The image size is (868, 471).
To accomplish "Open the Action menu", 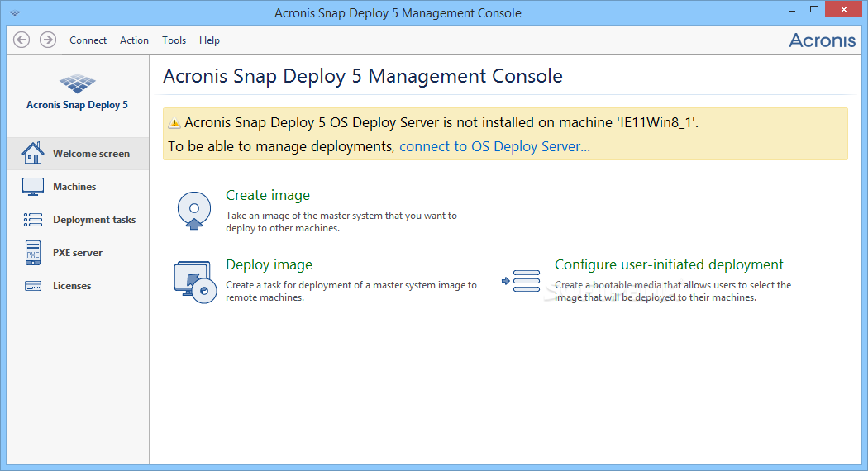I will tap(134, 40).
